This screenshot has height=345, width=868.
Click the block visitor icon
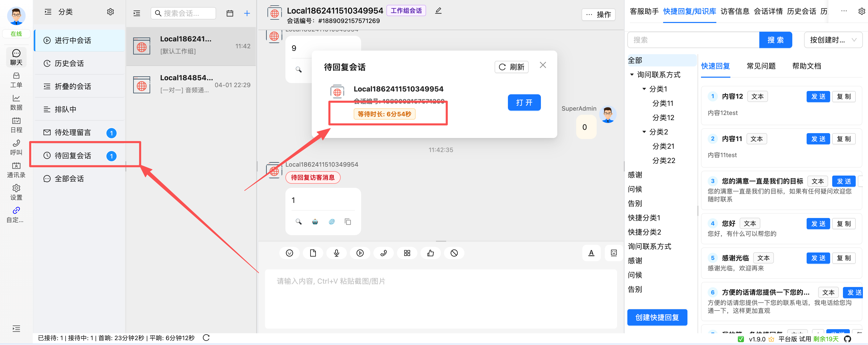coord(454,253)
